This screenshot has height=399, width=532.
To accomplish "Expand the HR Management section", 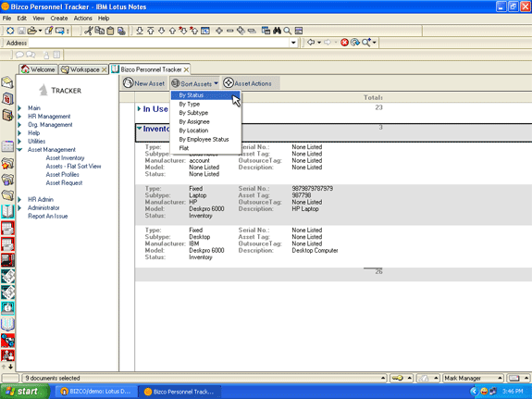I will coord(19,117).
